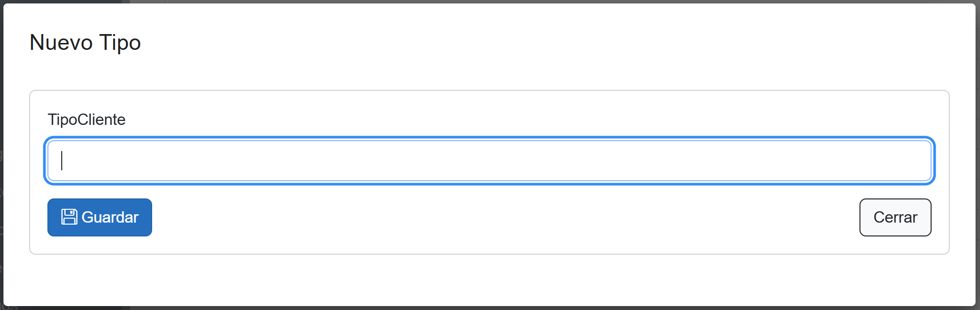Click the Nuevo Tipo dialog title
Viewport: 980px width, 310px height.
[85, 42]
